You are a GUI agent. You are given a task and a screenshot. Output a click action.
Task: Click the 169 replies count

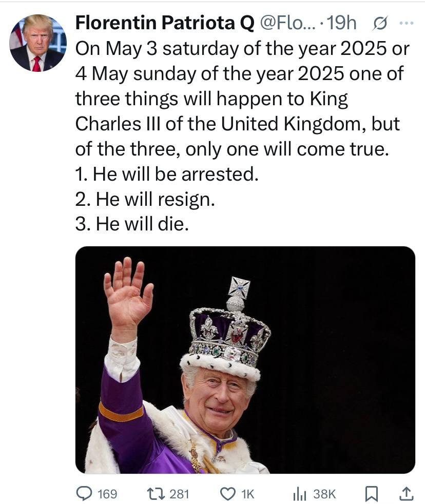107,494
